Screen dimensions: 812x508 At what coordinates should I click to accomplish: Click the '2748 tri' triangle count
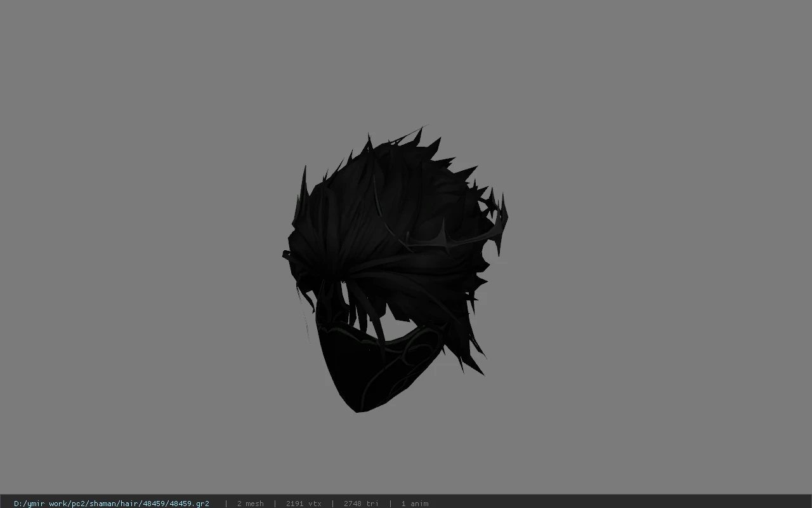[361, 504]
